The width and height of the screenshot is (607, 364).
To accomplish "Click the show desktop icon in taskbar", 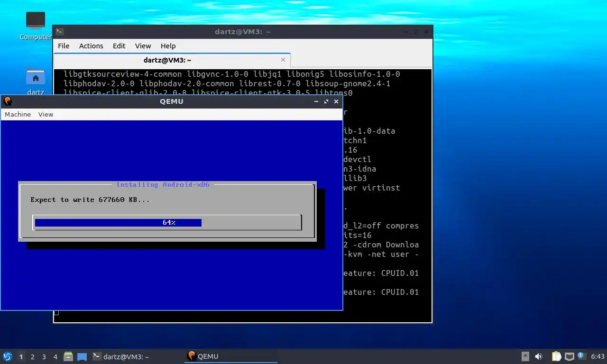I will 82,357.
